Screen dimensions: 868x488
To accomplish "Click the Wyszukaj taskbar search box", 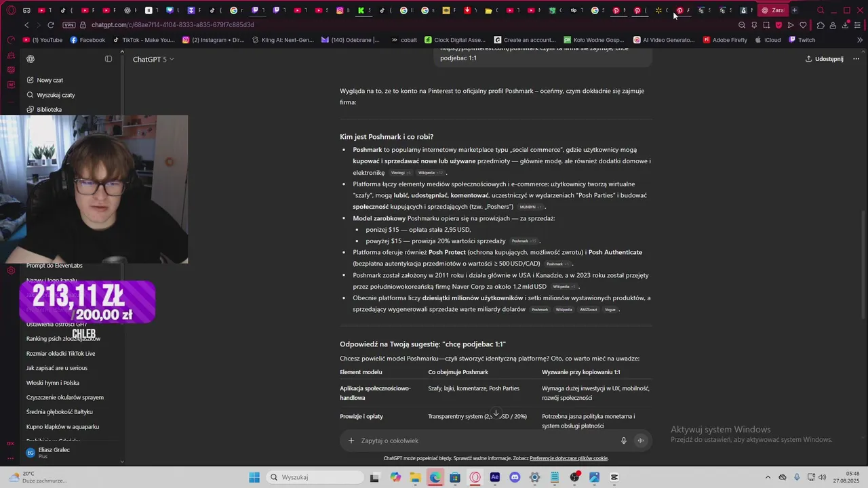I will (315, 477).
